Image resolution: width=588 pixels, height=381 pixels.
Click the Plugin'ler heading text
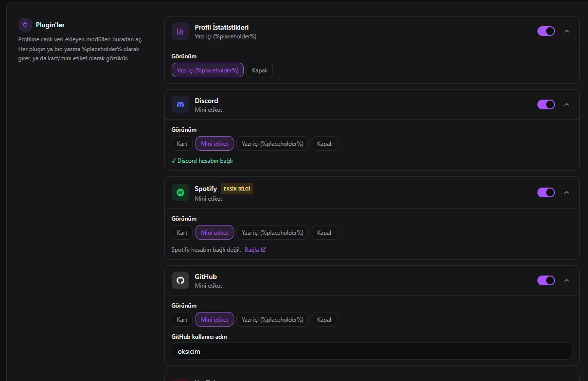(50, 25)
